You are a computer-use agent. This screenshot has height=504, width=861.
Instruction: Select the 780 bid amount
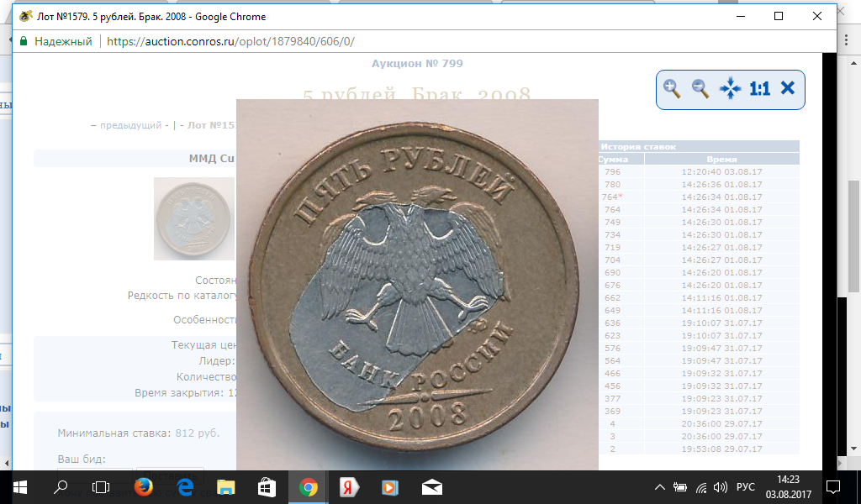612,184
